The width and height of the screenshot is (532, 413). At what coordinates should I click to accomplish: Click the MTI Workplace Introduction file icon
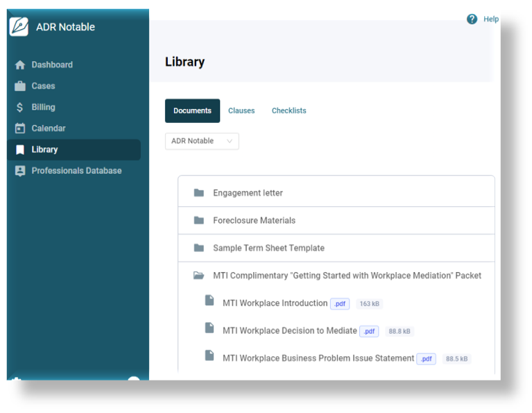coord(209,301)
